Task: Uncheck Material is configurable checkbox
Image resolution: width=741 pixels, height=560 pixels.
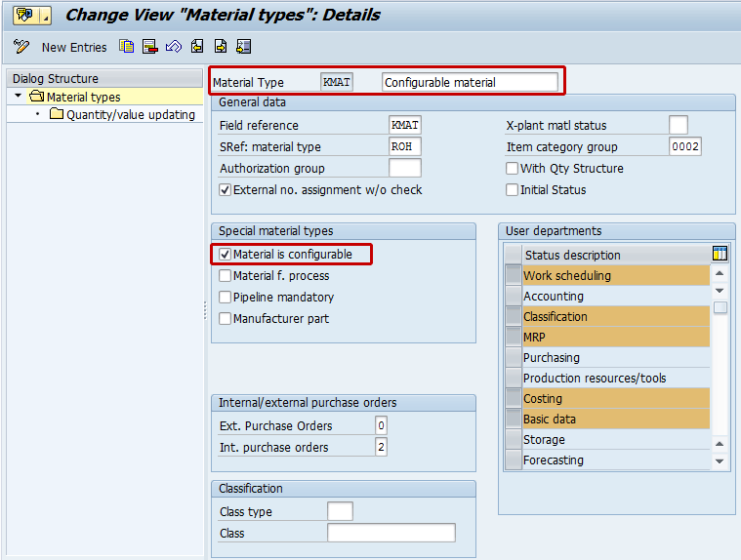Action: point(226,255)
